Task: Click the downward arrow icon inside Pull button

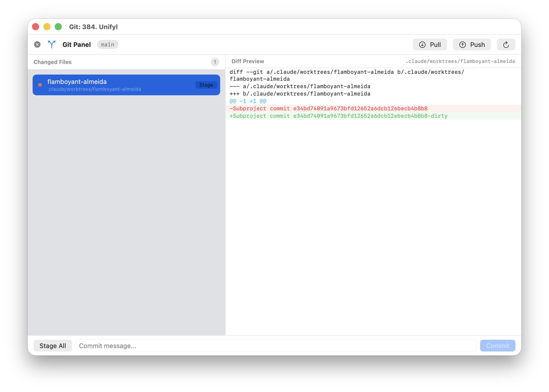Action: 422,44
